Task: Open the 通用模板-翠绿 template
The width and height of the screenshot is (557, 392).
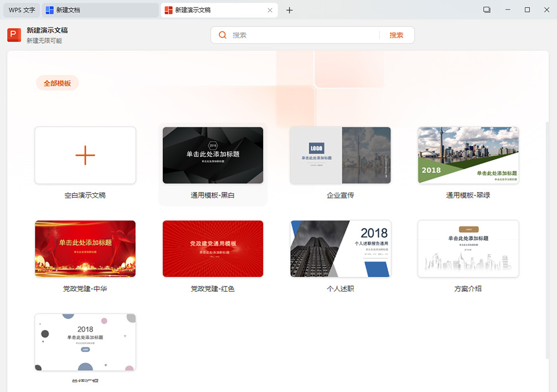Action: (x=468, y=155)
